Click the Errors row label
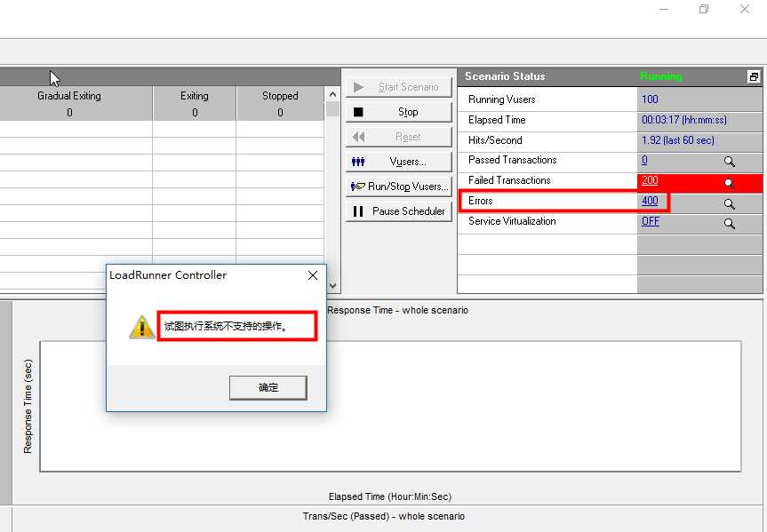Viewport: 767px width, 532px height. (x=480, y=201)
